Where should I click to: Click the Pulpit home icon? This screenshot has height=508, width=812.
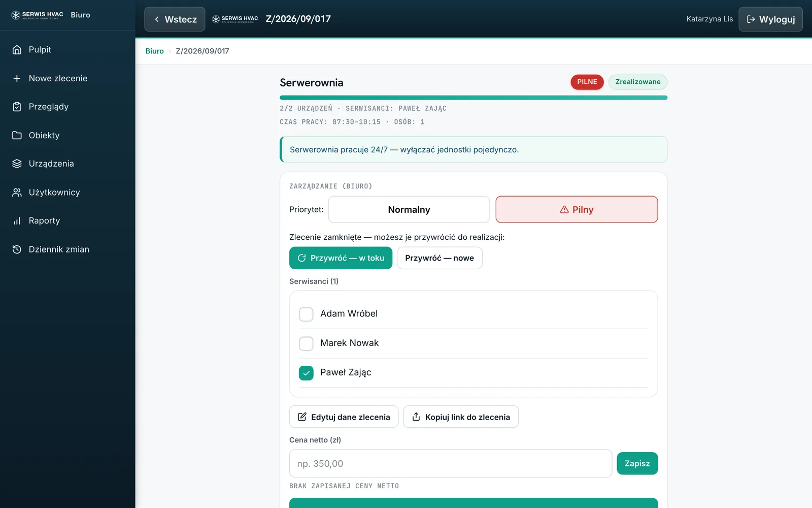pyautogui.click(x=17, y=50)
